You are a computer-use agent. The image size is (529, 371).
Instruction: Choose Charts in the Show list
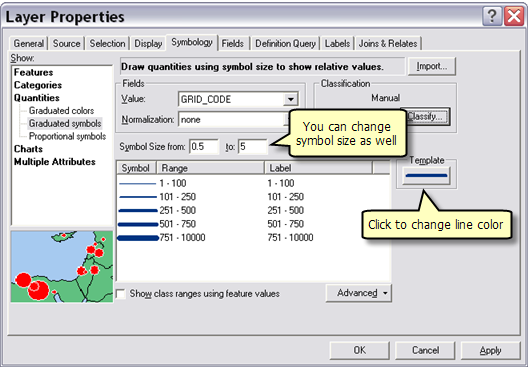(28, 149)
